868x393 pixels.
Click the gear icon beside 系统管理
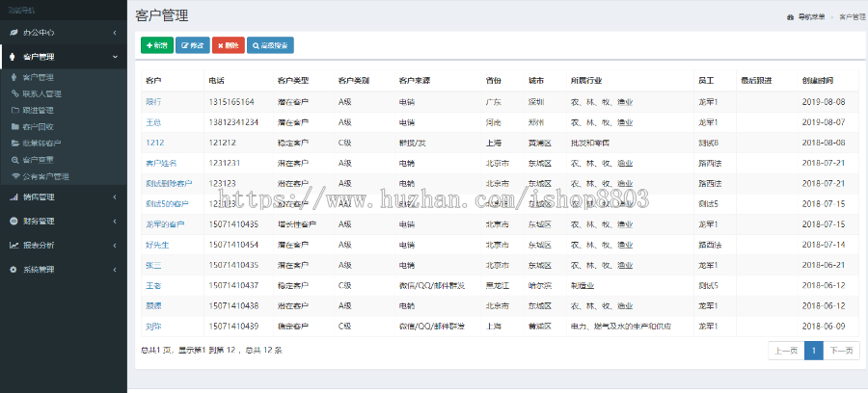click(x=14, y=270)
